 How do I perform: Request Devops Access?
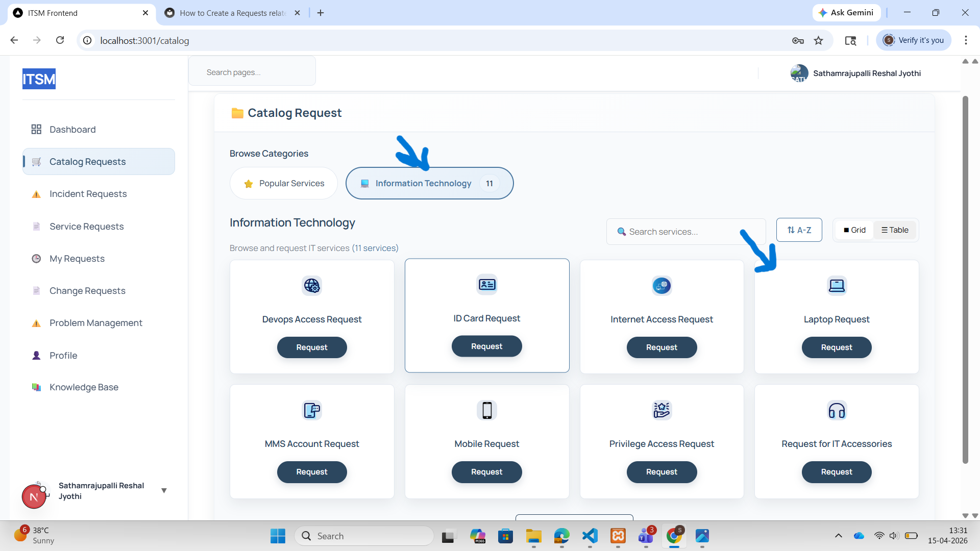[312, 347]
